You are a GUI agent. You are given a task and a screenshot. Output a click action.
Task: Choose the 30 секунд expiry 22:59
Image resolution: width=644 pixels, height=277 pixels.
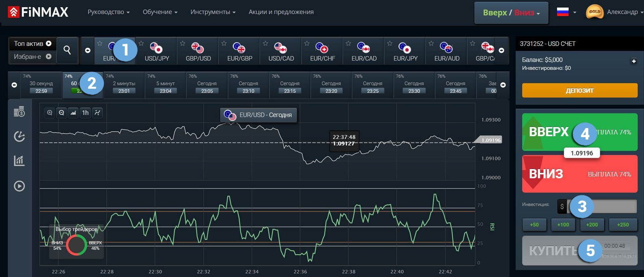pyautogui.click(x=41, y=85)
